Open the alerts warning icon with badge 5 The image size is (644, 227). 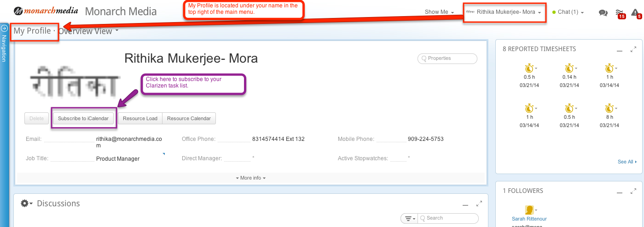click(x=636, y=14)
